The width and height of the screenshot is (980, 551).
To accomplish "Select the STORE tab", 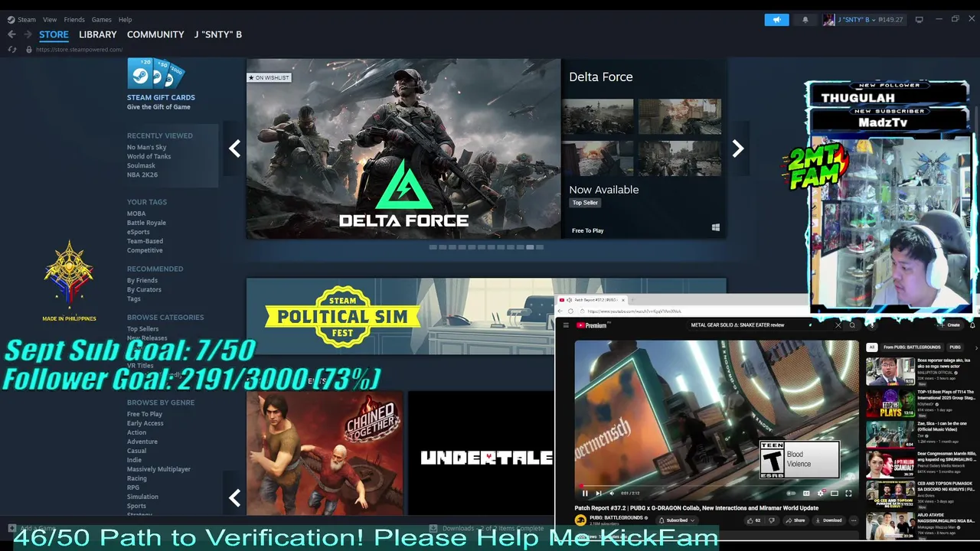I will coord(54,34).
